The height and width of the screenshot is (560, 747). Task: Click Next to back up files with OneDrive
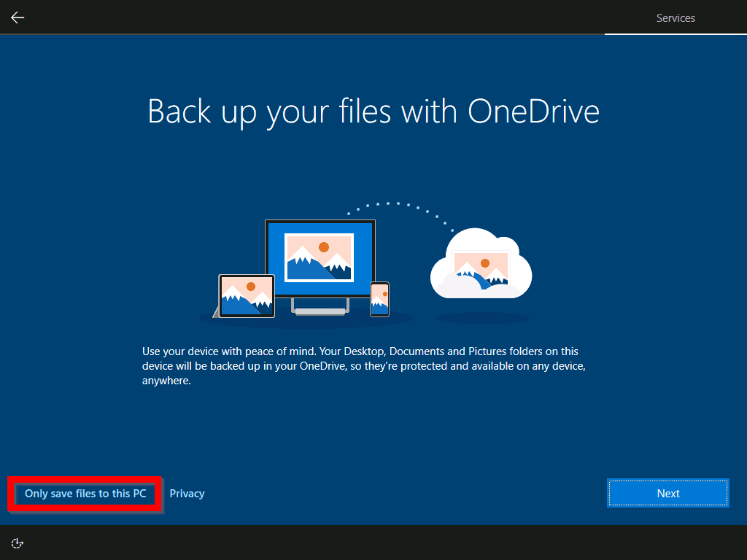(x=667, y=493)
